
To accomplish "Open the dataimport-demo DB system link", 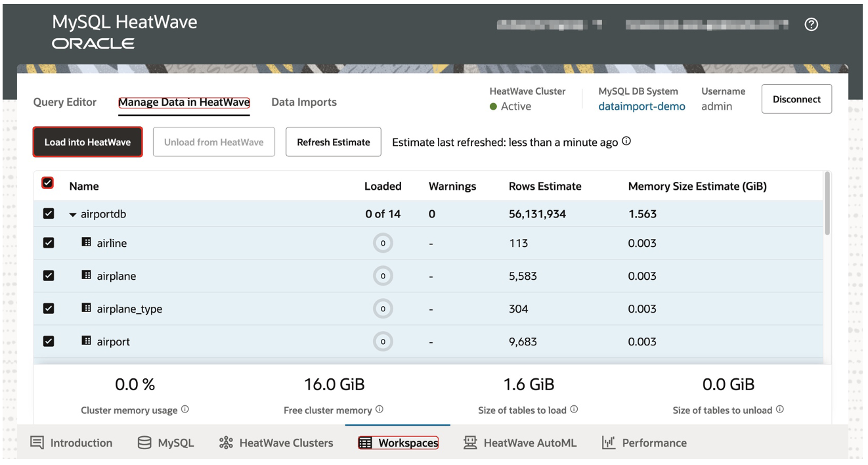I will point(641,106).
